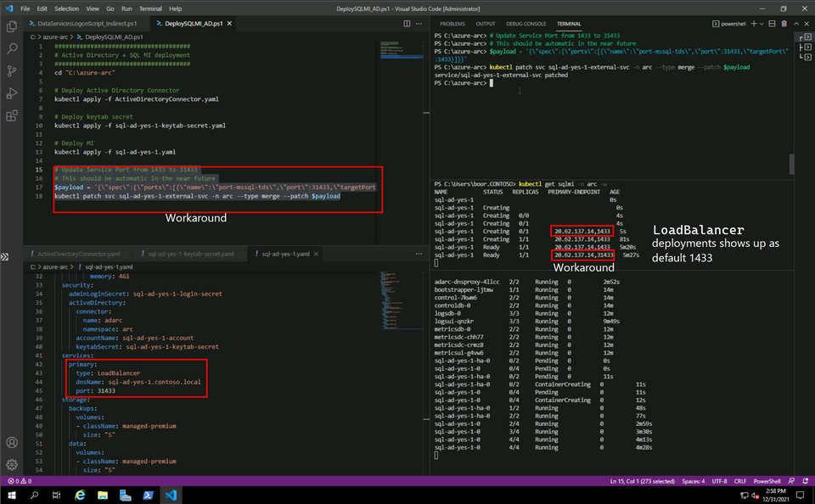The height and width of the screenshot is (504, 815).
Task: Toggle the maximized panel chevron
Action: [x=796, y=24]
